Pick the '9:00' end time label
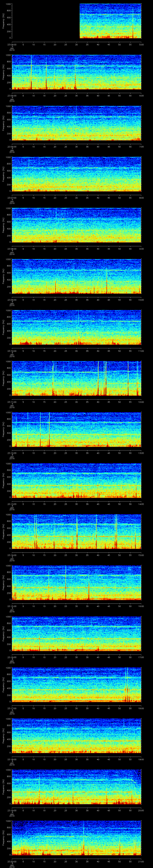Screen dimensions: 153x868 click(x=141, y=249)
